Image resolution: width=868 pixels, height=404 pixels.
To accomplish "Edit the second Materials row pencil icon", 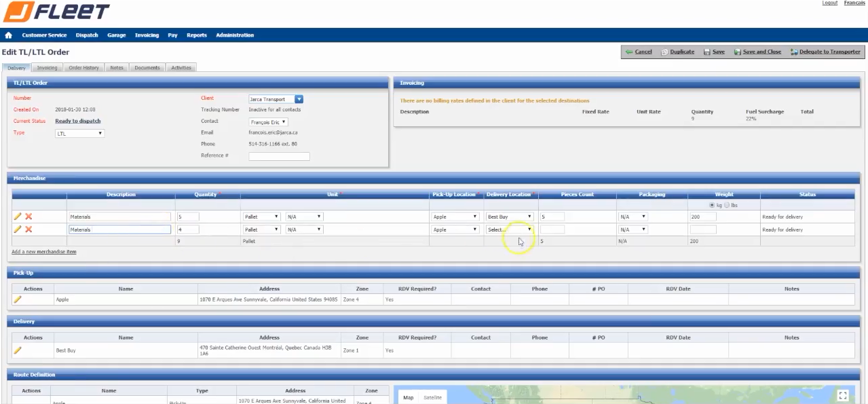I will point(18,229).
